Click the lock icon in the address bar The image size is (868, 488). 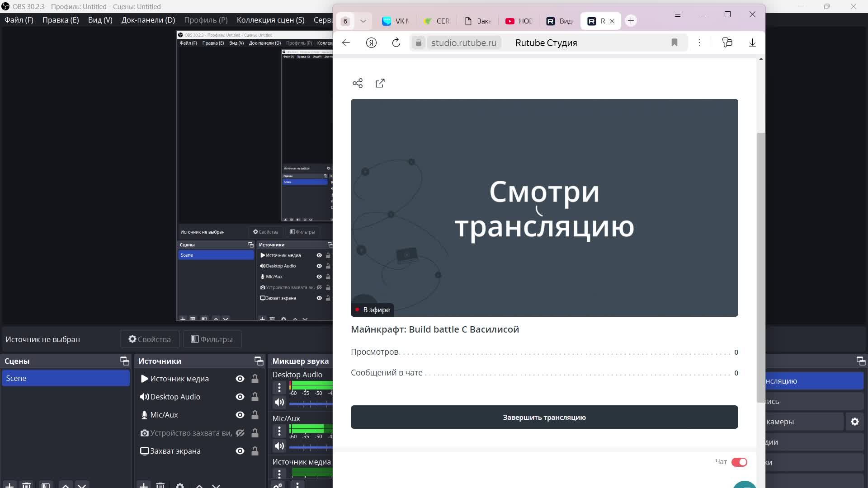point(419,43)
